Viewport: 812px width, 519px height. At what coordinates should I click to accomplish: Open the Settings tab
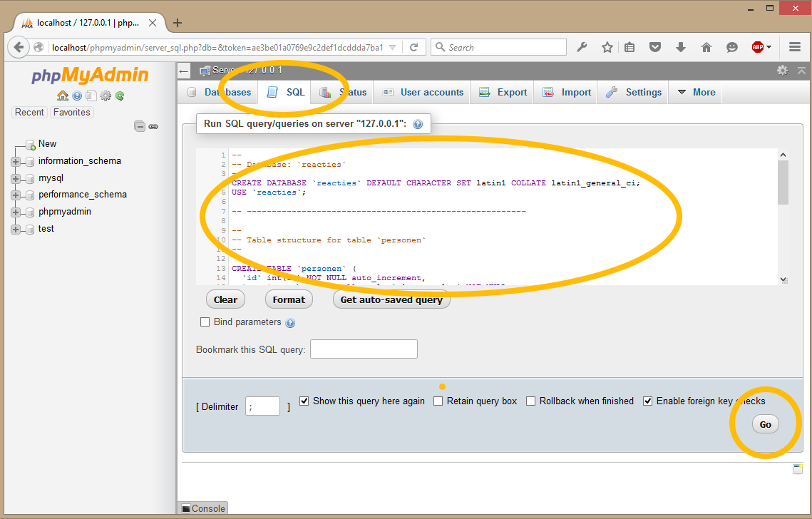[x=634, y=92]
